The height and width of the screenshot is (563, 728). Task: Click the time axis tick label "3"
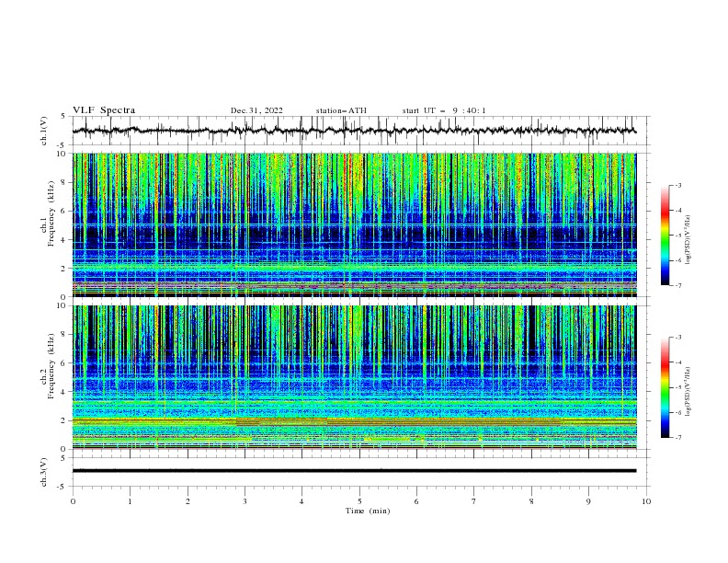pos(245,501)
